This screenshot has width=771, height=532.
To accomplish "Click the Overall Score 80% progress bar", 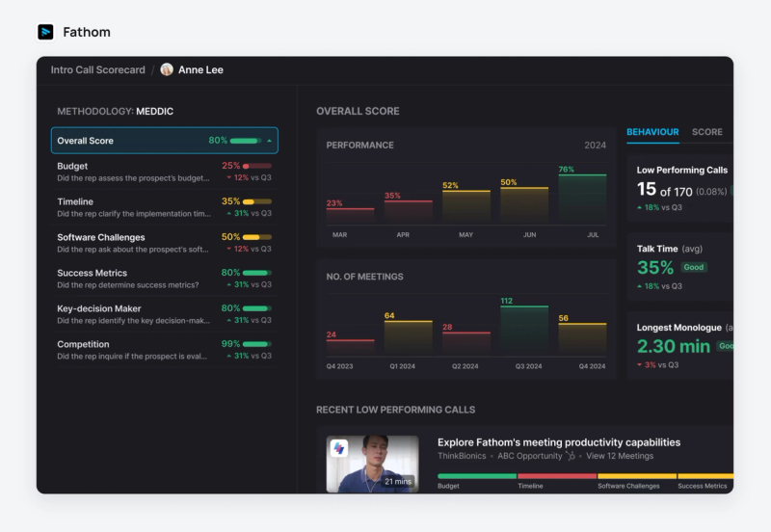I will 246,141.
